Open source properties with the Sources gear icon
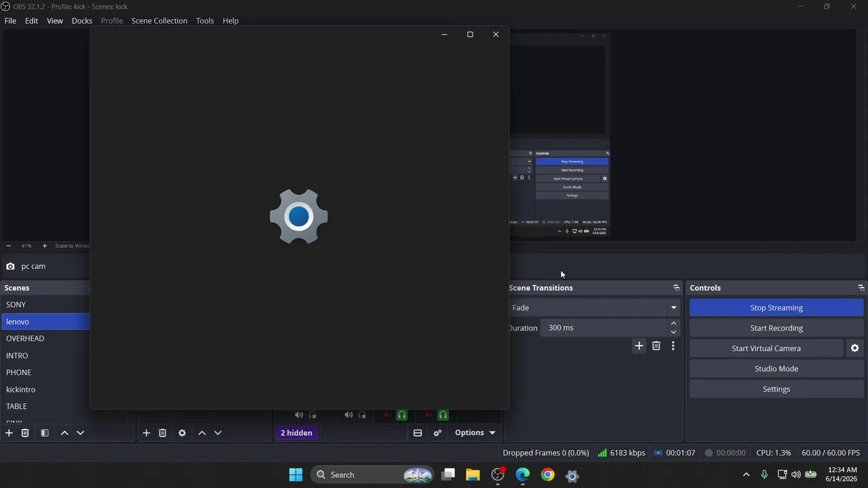Image resolution: width=868 pixels, height=488 pixels. click(x=182, y=432)
